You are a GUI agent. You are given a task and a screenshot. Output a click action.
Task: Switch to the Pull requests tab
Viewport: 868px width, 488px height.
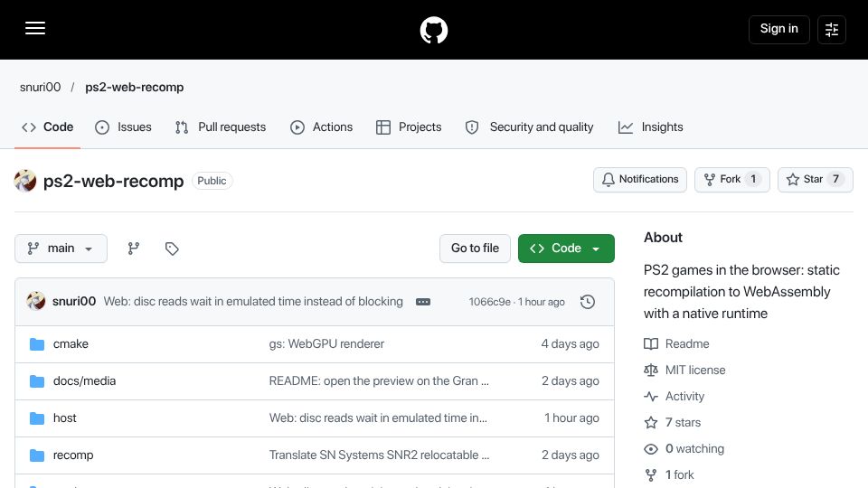(x=221, y=127)
